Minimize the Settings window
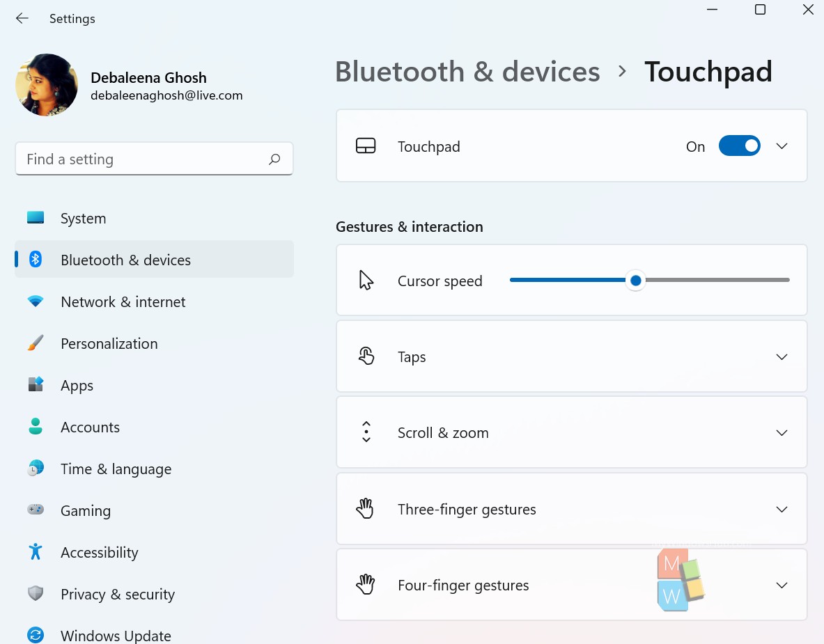Screen dimensions: 824x644 point(712,10)
